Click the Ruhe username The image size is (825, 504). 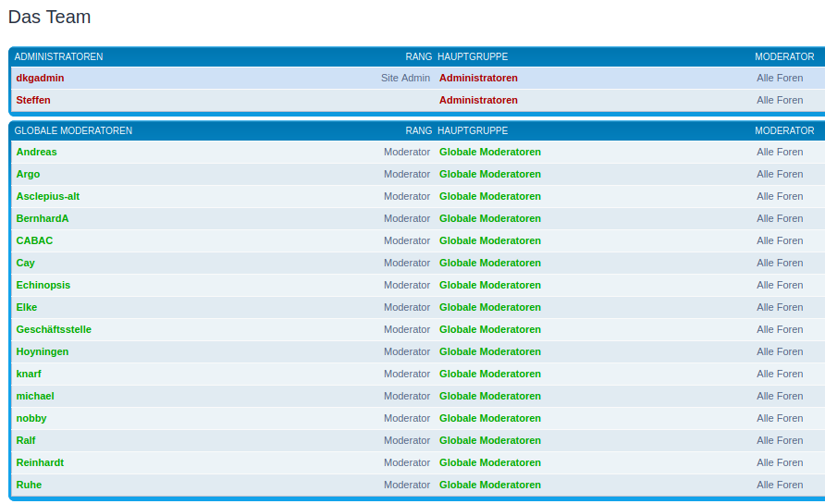pyautogui.click(x=29, y=485)
